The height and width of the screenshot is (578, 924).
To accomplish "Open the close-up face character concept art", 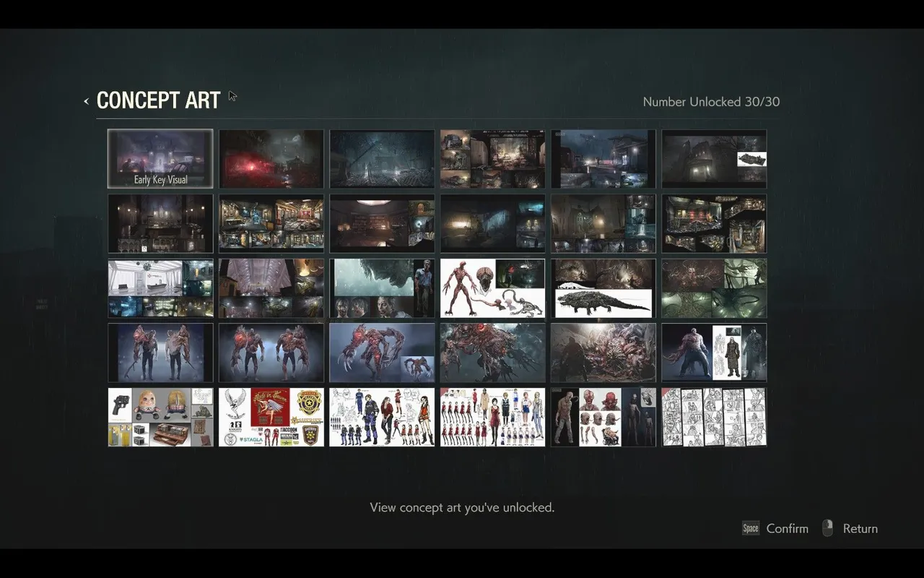I will pyautogui.click(x=382, y=288).
